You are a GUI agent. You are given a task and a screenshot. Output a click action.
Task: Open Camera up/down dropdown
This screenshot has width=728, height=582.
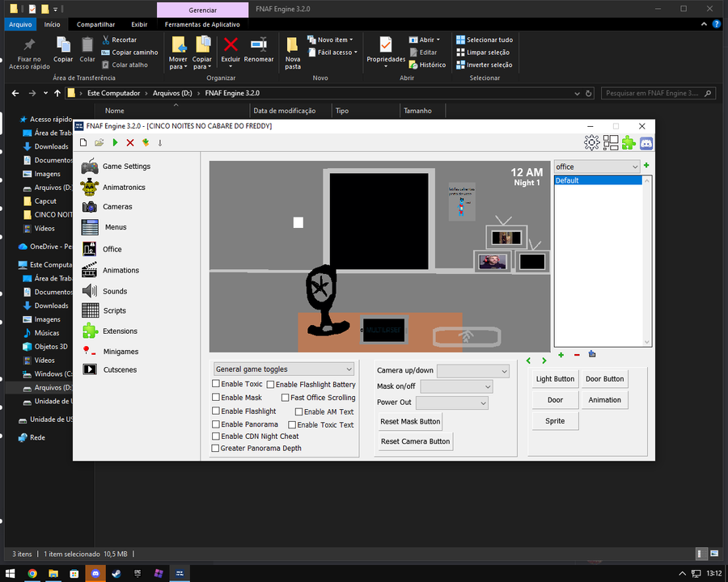click(473, 371)
